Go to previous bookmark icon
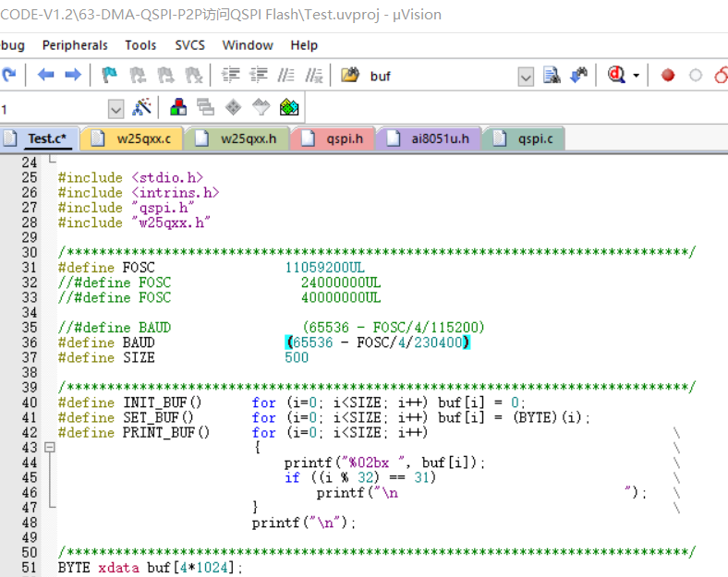The width and height of the screenshot is (728, 577). (x=138, y=75)
